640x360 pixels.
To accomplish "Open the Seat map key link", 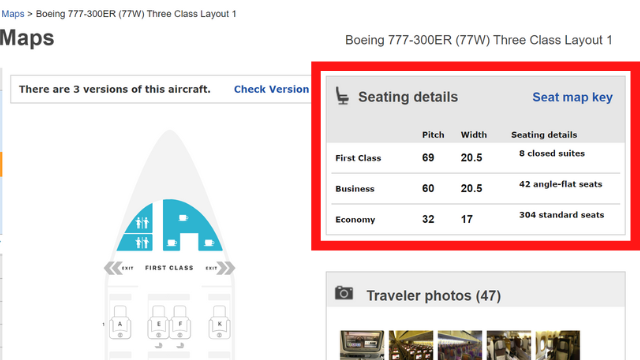I will tap(572, 97).
